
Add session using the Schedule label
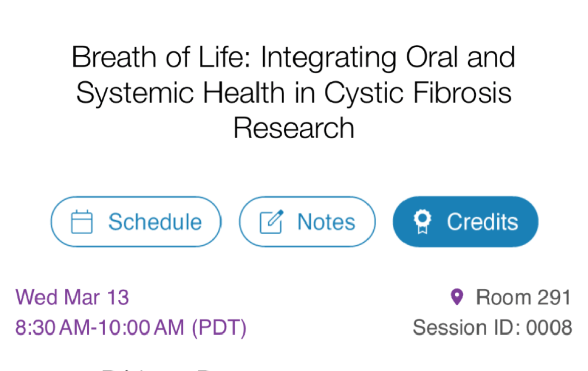(x=155, y=221)
